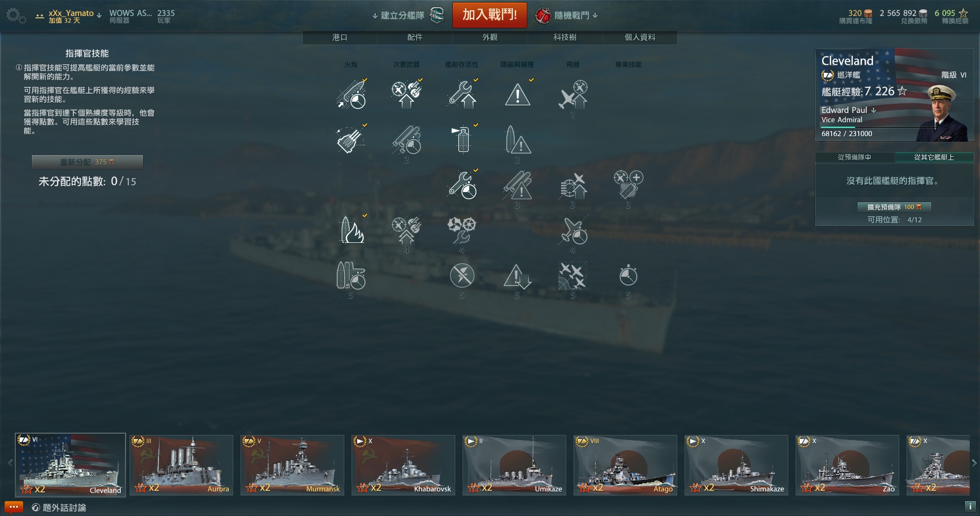Open the 隨機戰鬥 battle type dropdown
The height and width of the screenshot is (516, 980).
[x=567, y=15]
